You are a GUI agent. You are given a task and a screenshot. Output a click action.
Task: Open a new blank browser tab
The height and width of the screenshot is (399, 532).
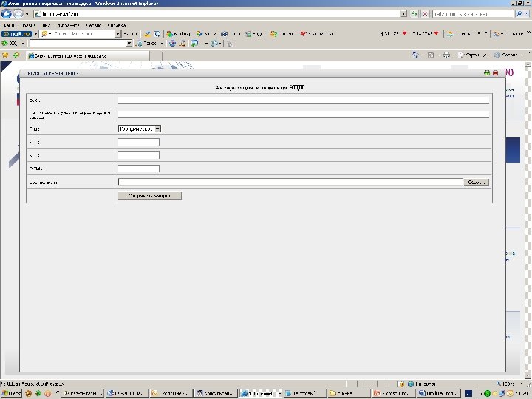(156, 55)
